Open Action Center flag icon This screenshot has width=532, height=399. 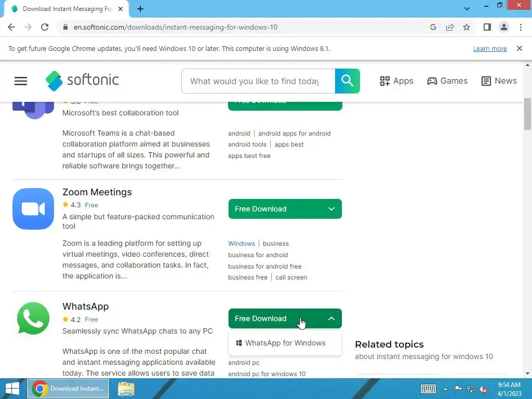point(458,389)
